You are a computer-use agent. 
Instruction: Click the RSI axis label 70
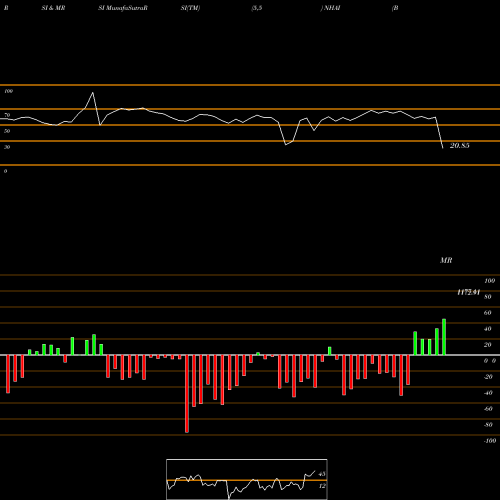pos(7,115)
